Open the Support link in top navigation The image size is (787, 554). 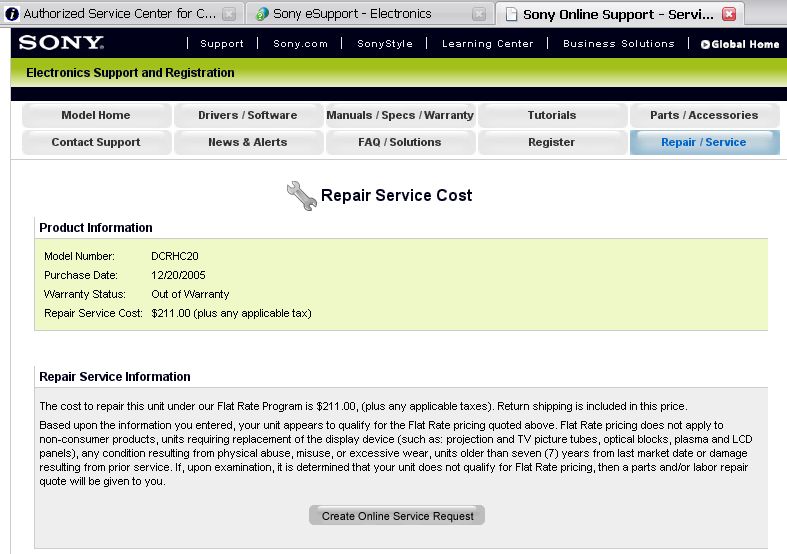pos(222,44)
